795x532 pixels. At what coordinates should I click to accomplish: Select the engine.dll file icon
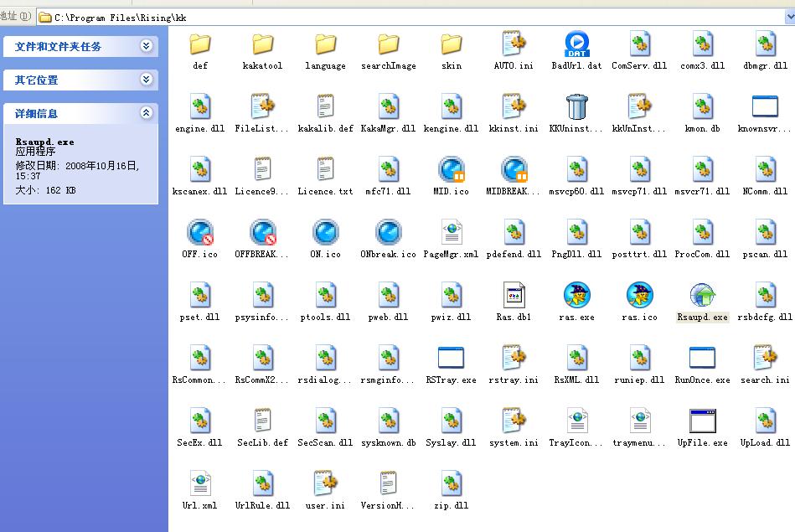(x=199, y=106)
